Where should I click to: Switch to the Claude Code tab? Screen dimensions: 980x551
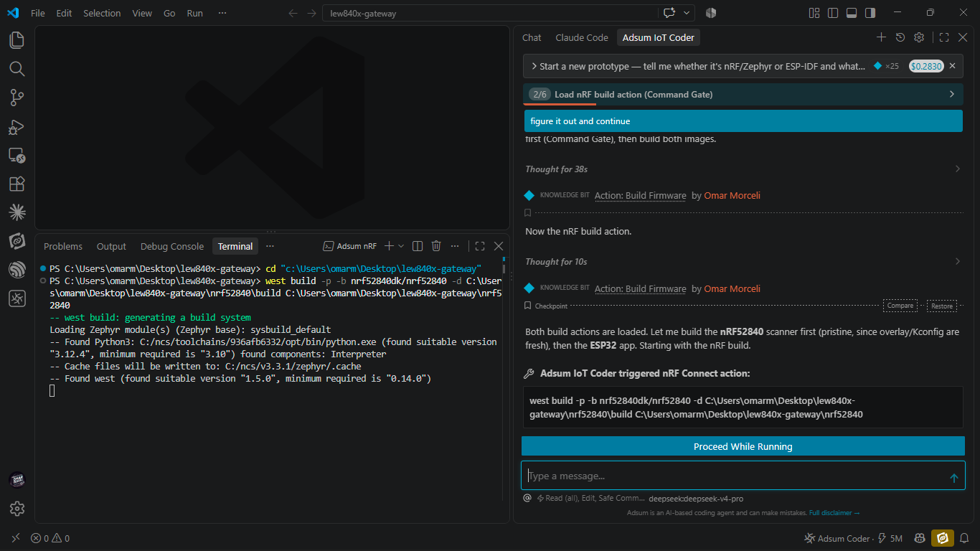[x=582, y=37]
